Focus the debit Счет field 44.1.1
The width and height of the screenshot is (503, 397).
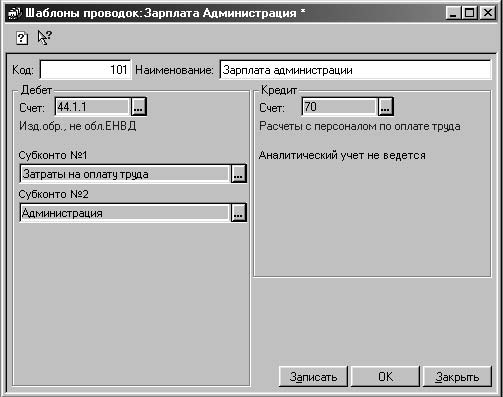(x=93, y=107)
